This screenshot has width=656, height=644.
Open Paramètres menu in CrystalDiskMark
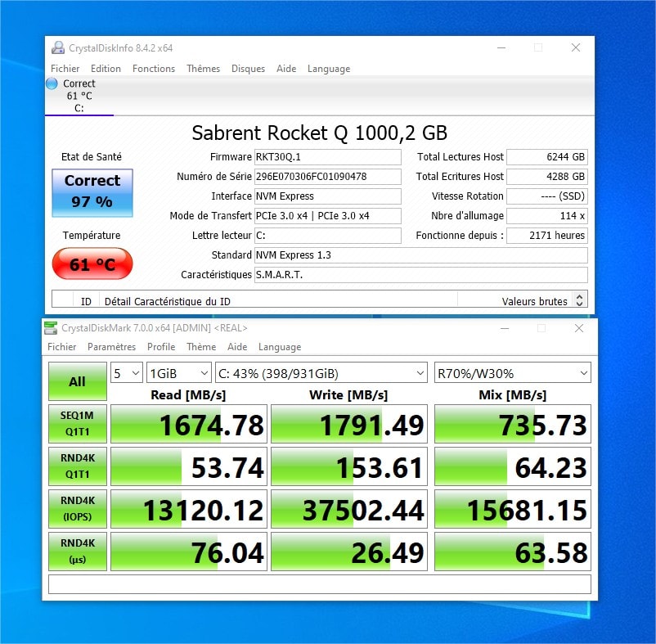[112, 347]
